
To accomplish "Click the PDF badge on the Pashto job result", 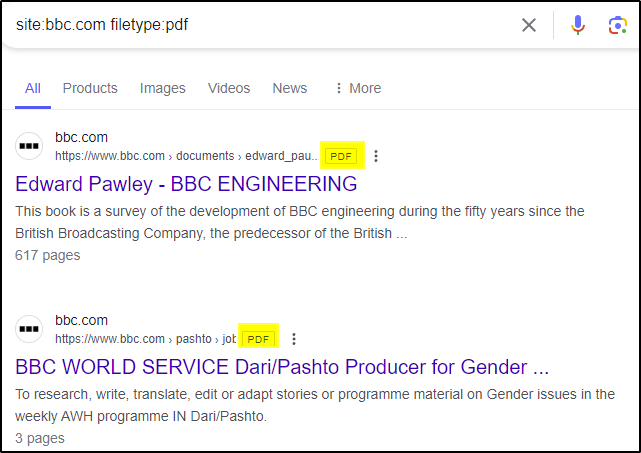I will [258, 339].
